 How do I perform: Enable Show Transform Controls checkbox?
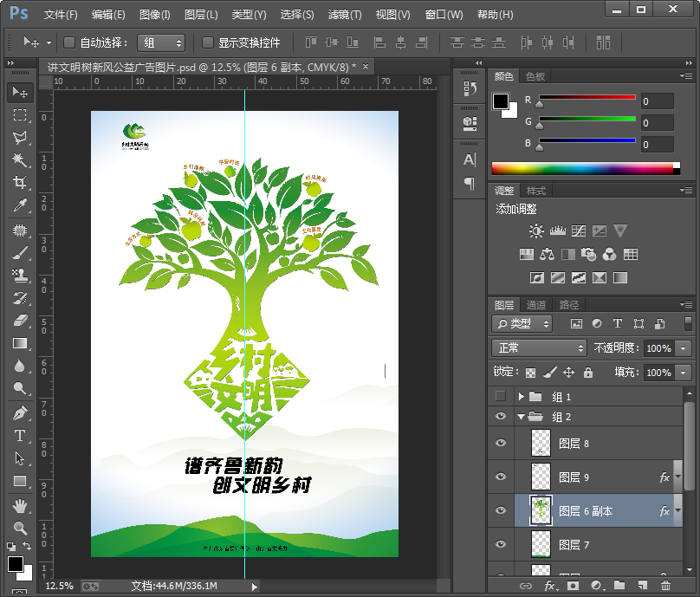click(208, 42)
